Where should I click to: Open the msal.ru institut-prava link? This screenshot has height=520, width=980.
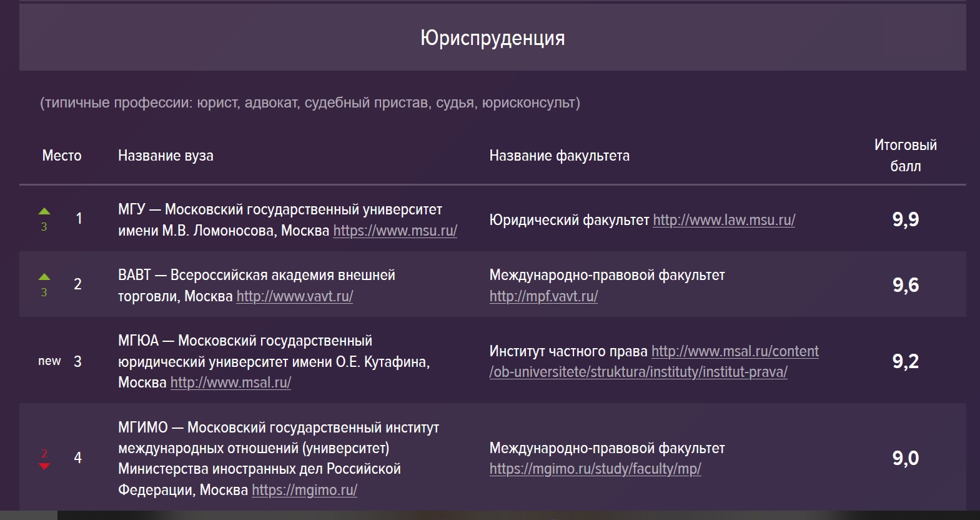(654, 361)
